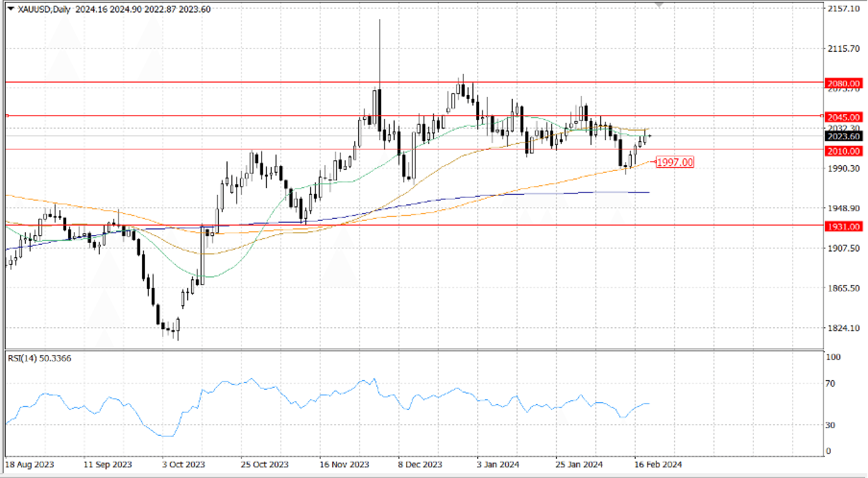Click the 2157.10 price scale label

click(843, 9)
